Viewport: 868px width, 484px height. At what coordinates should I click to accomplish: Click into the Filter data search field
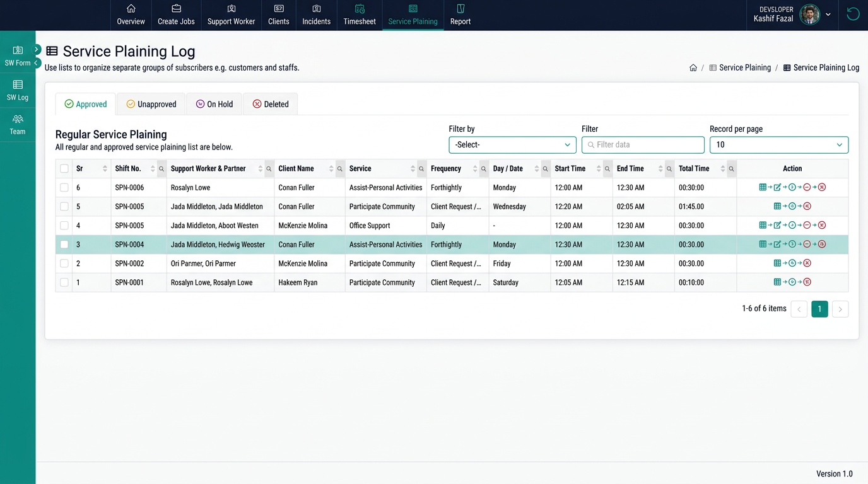click(643, 145)
